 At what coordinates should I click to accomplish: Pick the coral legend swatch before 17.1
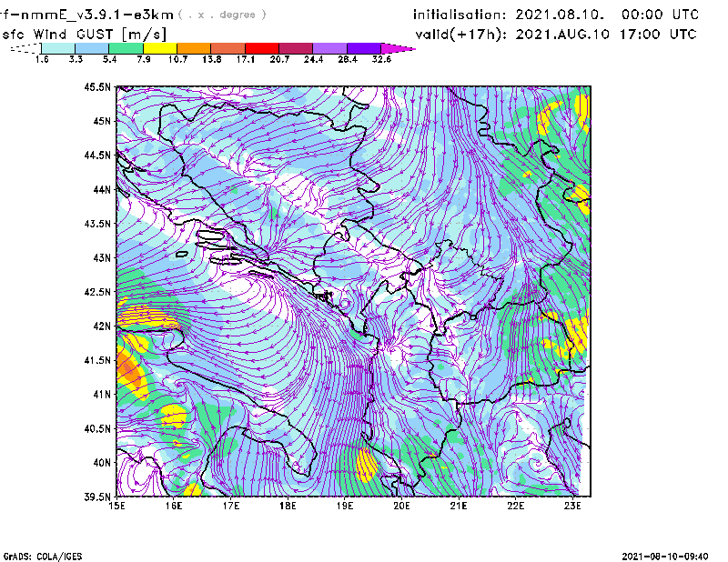point(228,48)
